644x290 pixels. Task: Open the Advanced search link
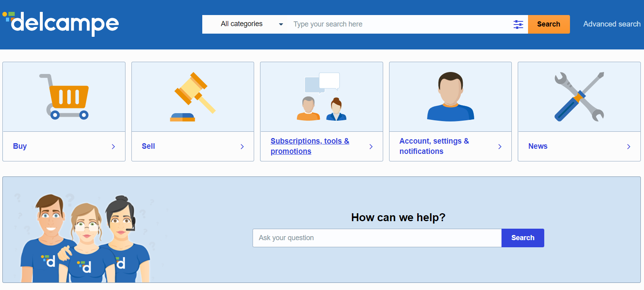(612, 24)
